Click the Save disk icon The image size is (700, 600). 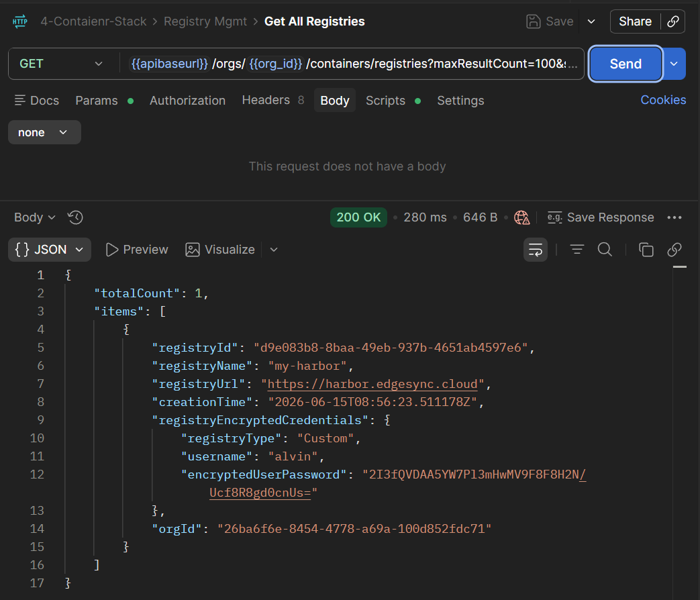(x=533, y=21)
